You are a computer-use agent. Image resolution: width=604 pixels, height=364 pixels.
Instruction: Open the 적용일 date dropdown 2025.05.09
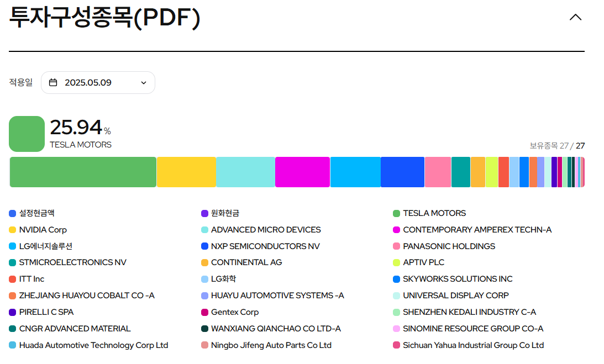point(98,82)
